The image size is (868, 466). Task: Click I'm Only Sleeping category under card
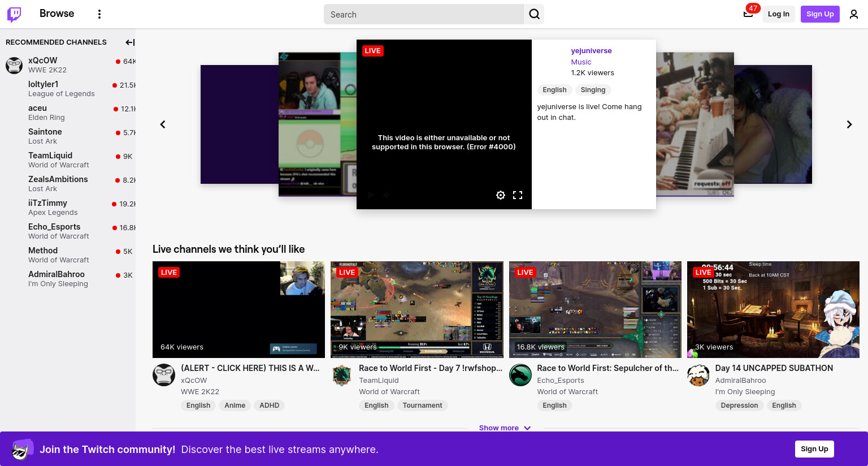click(745, 392)
